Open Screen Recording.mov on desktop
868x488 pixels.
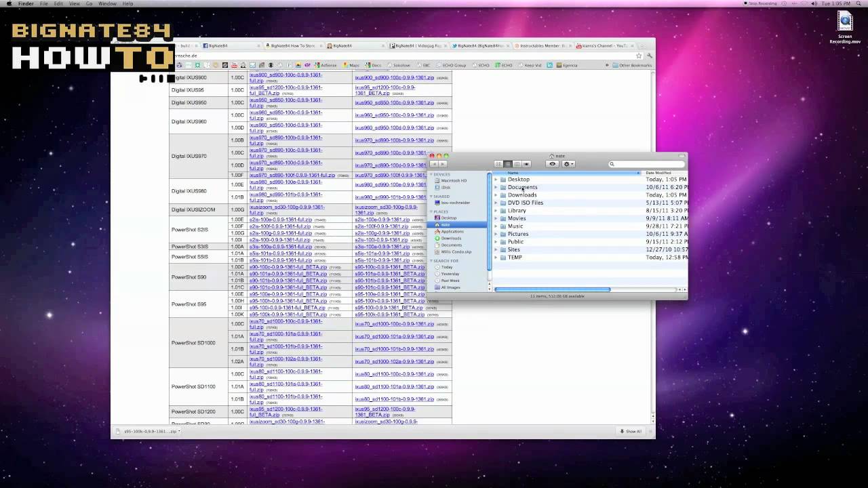point(844,27)
